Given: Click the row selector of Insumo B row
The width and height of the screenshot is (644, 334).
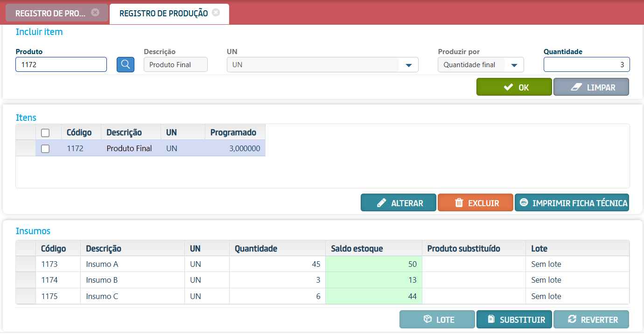Looking at the screenshot, I should (x=26, y=280).
